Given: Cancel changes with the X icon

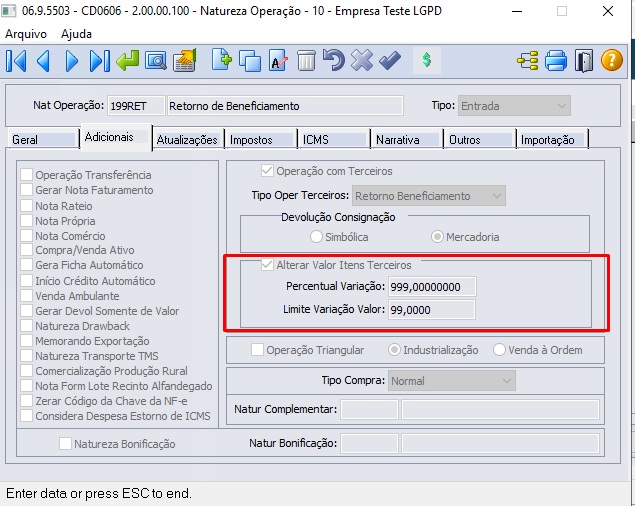Looking at the screenshot, I should (x=362, y=61).
